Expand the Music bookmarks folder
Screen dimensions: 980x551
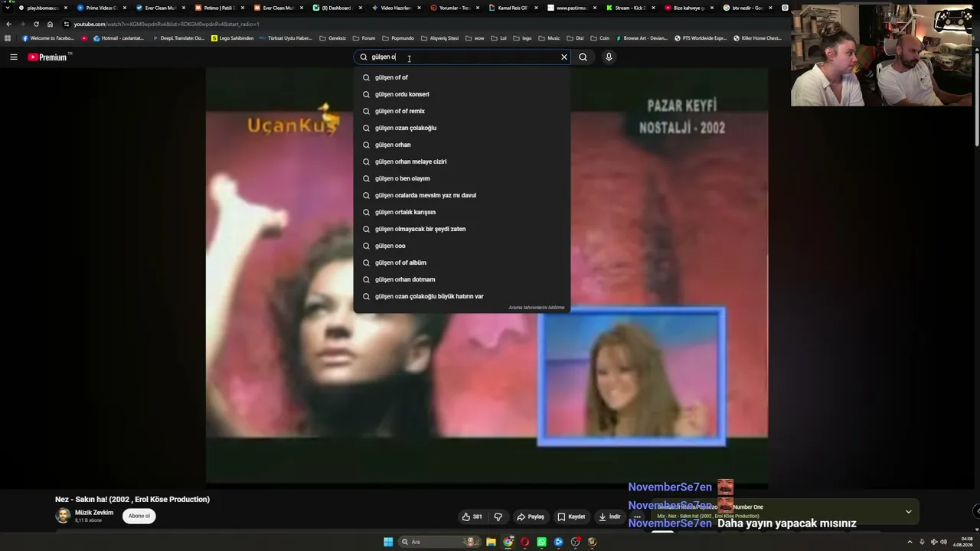coord(550,38)
